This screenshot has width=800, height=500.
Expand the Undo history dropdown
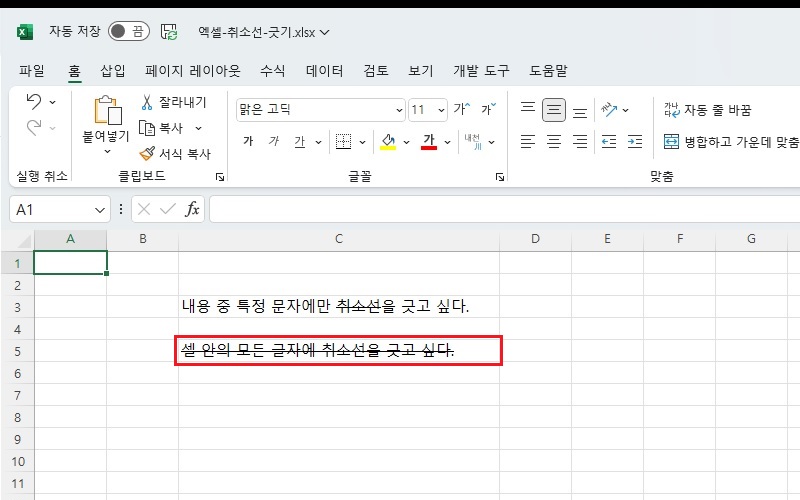53,103
